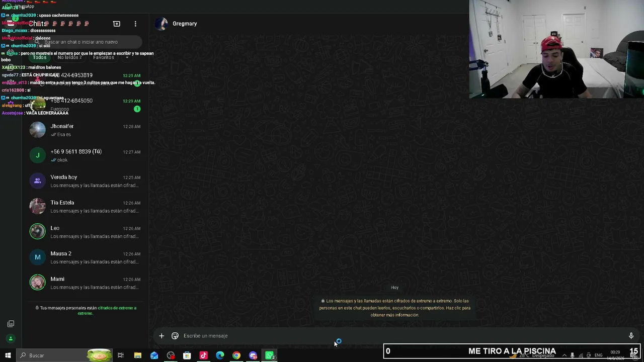Click the encryption notice in the Gregmary chat

pyautogui.click(x=395, y=308)
